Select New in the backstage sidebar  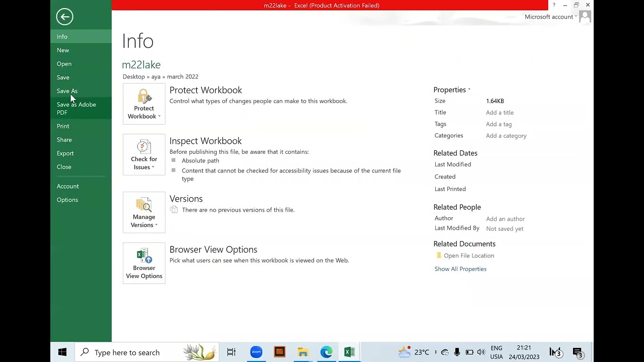81,50
